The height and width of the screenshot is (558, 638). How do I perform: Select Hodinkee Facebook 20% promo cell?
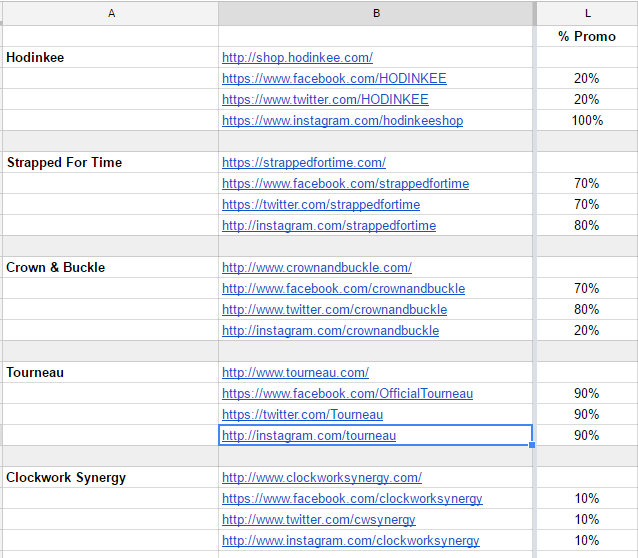587,78
